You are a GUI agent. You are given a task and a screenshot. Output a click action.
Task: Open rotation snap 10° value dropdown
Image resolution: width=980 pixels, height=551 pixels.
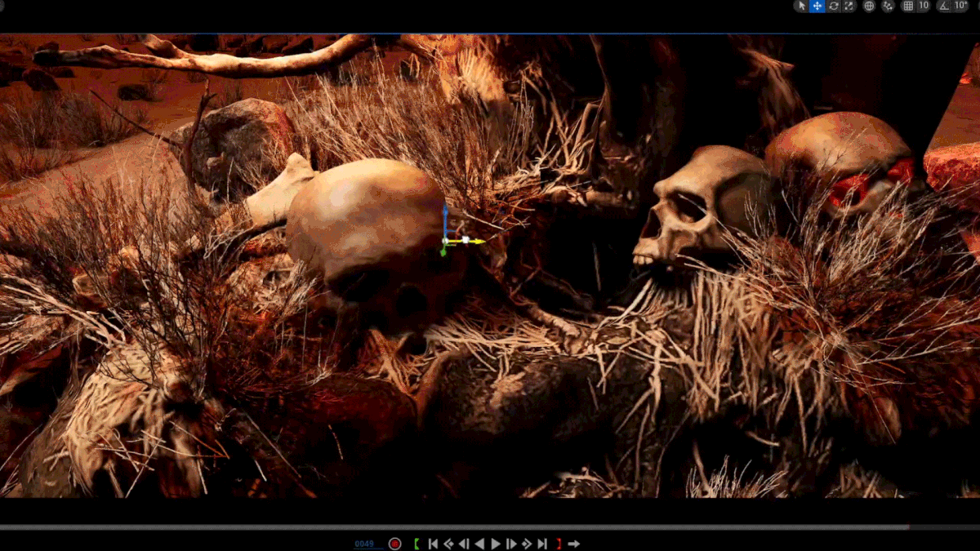[960, 6]
